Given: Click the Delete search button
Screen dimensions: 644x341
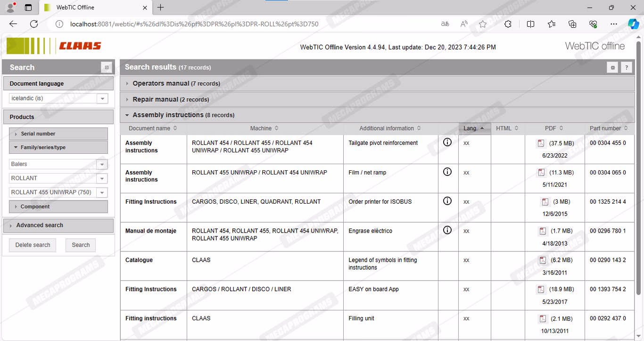Looking at the screenshot, I should point(33,245).
